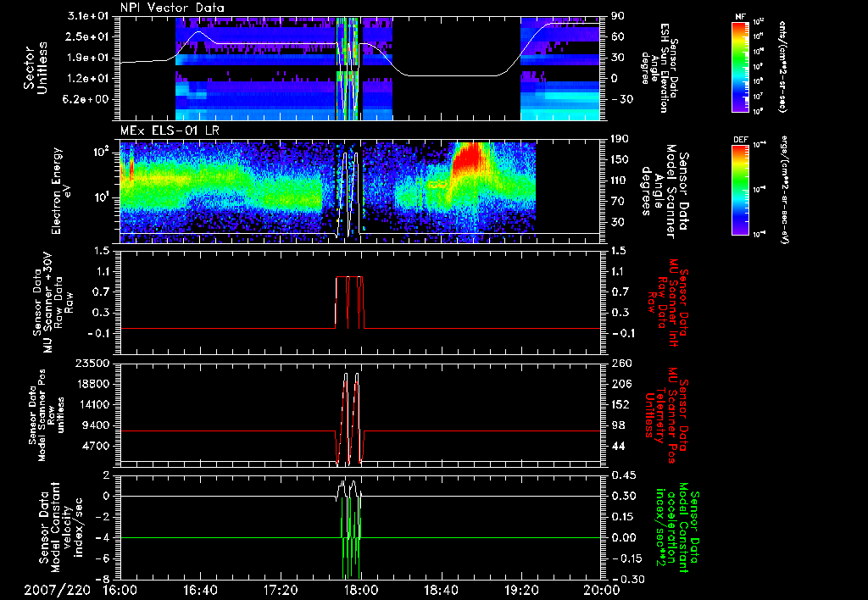The width and height of the screenshot is (868, 600).
Task: Click the 152 telemetry tick label
Action: coord(620,404)
